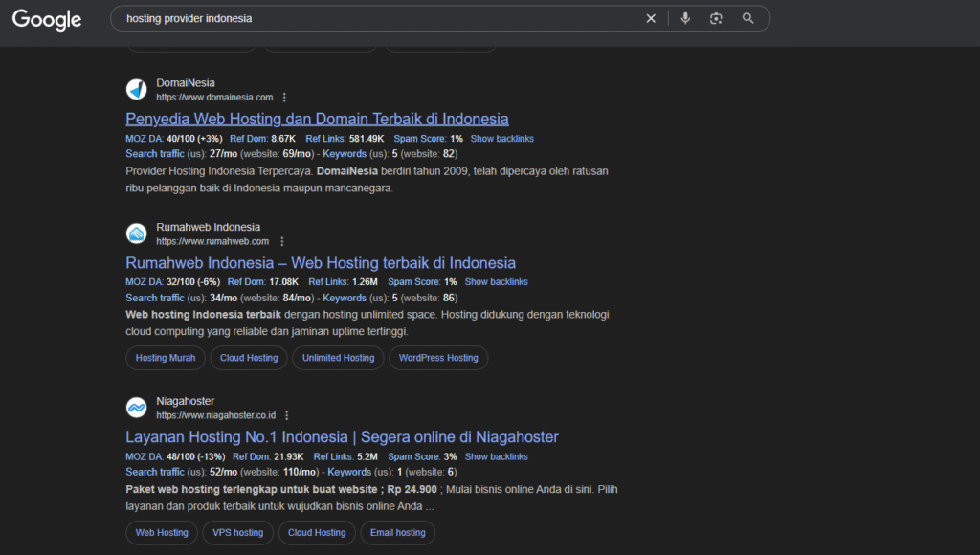Click Keywords link in DomaiNesia metrics row
Image resolution: width=980 pixels, height=555 pixels.
345,154
